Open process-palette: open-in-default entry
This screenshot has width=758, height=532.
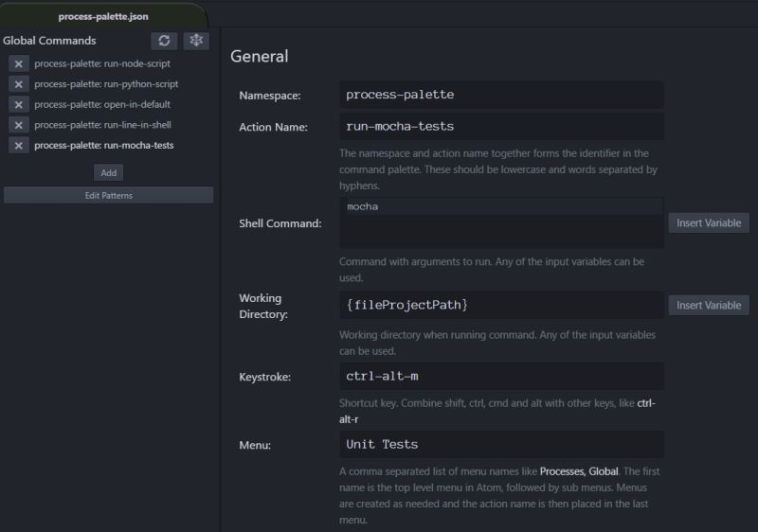click(102, 104)
